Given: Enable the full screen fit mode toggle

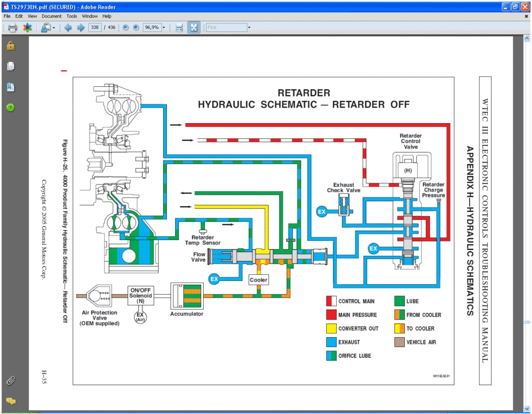Looking at the screenshot, I should pyautogui.click(x=193, y=27).
